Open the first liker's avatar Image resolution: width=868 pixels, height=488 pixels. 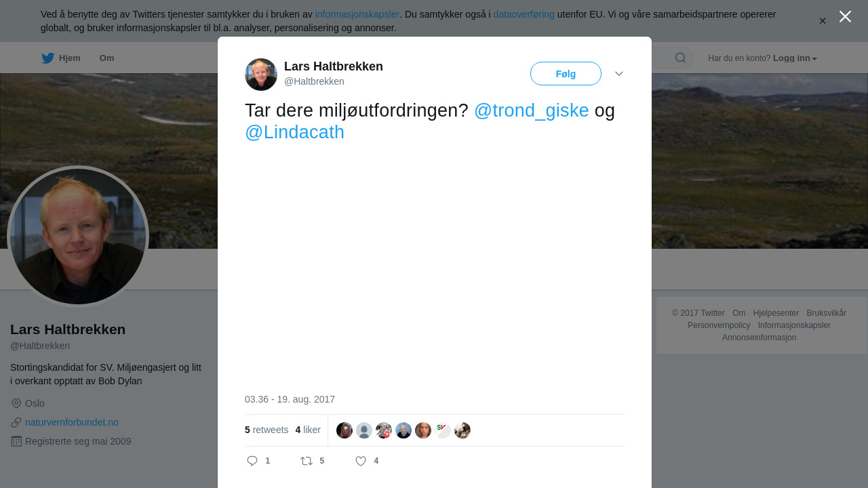coord(344,430)
